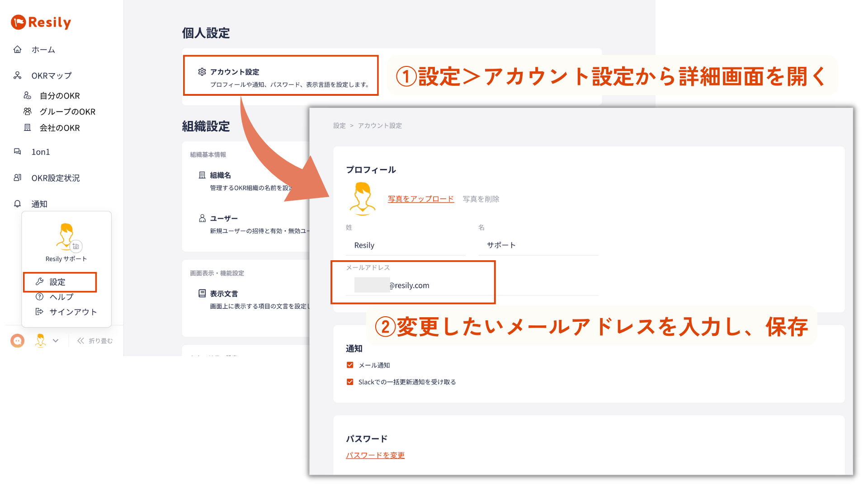Click the 姓 field containing Resily

406,245
